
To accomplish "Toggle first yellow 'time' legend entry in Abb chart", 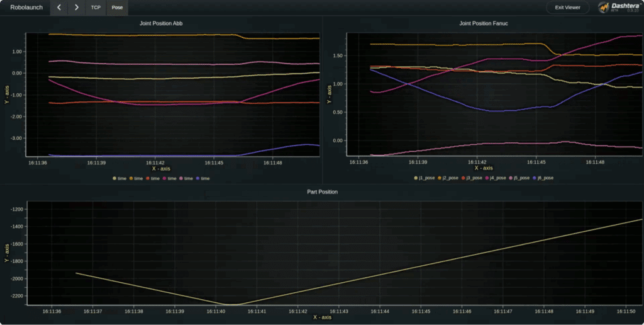I will 119,178.
